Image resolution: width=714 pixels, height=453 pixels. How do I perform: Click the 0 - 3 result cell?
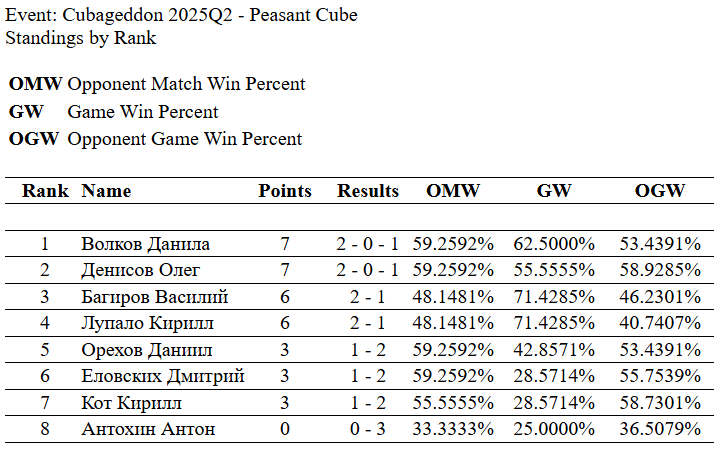point(368,430)
